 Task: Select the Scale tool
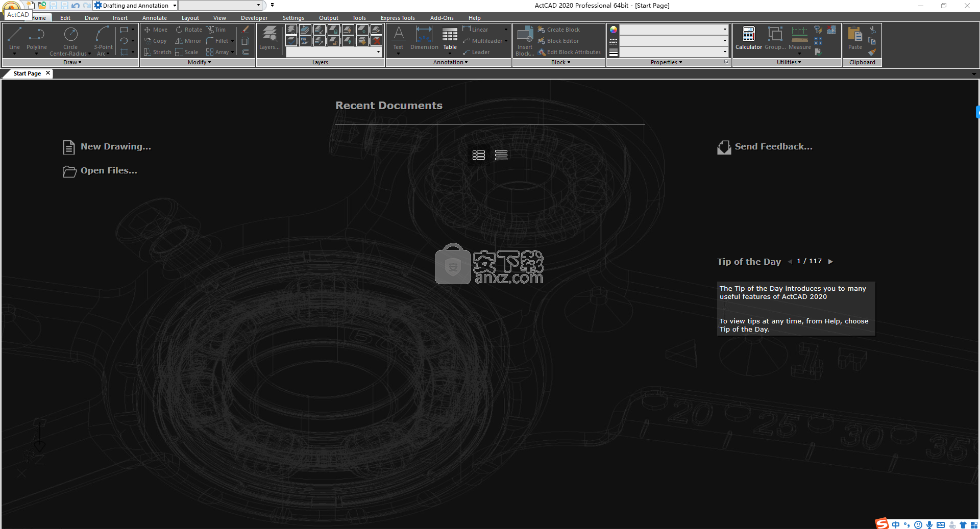coord(187,52)
